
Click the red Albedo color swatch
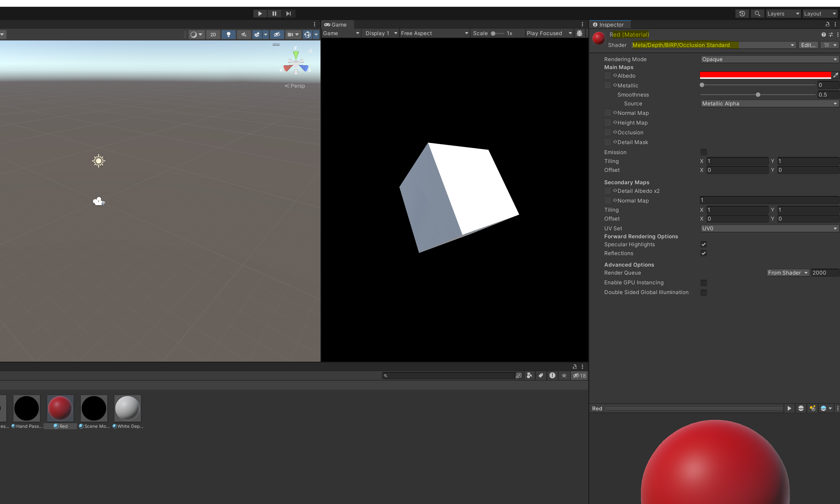(765, 75)
